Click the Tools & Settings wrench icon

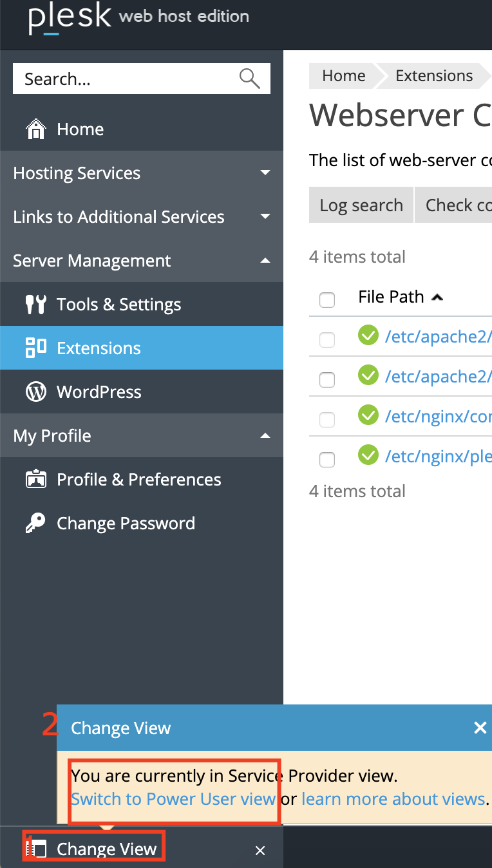(35, 305)
